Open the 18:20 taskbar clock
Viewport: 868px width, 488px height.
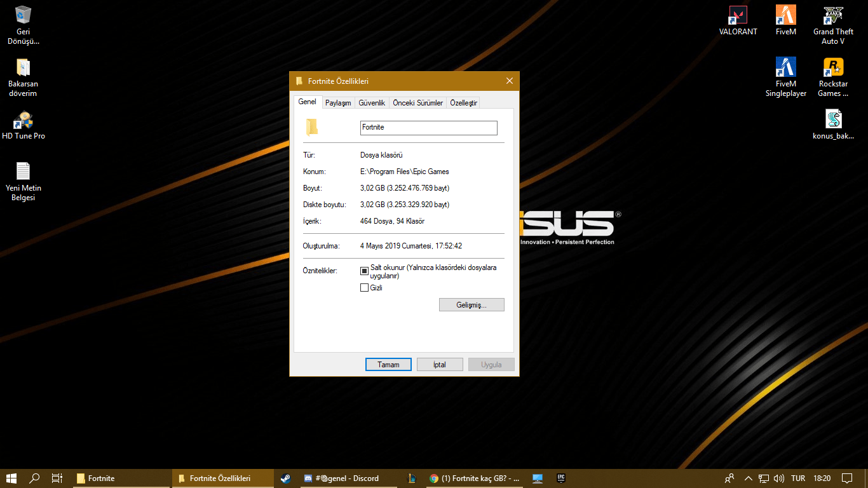[822, 478]
